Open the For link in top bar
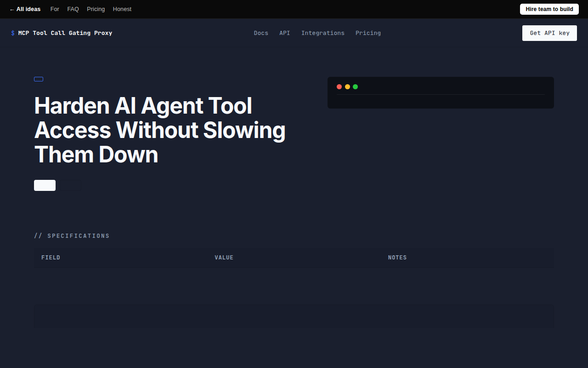The width and height of the screenshot is (588, 368). point(55,9)
